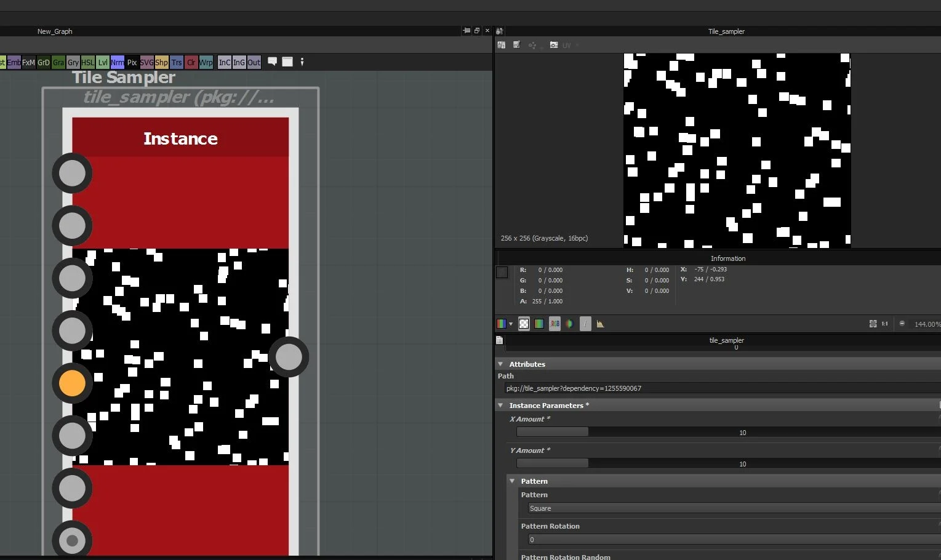The height and width of the screenshot is (560, 941).
Task: Adjust the Y Amount slider
Action: coord(729,463)
